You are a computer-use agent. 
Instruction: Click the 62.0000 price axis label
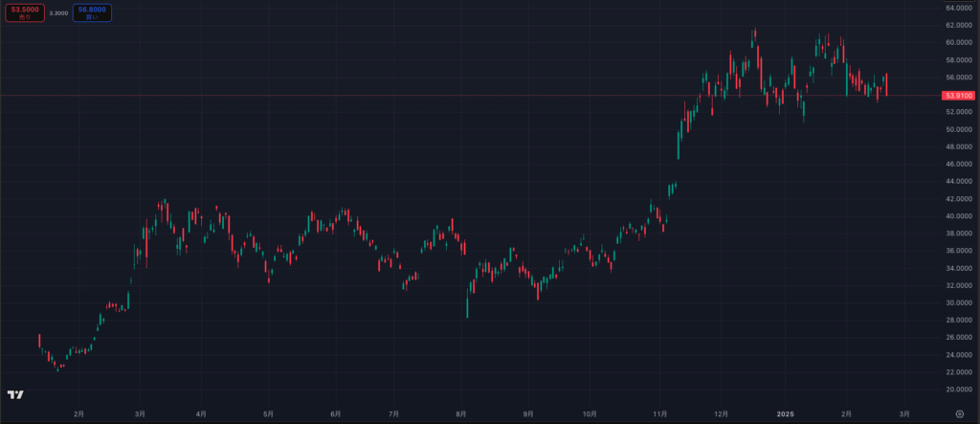click(958, 26)
